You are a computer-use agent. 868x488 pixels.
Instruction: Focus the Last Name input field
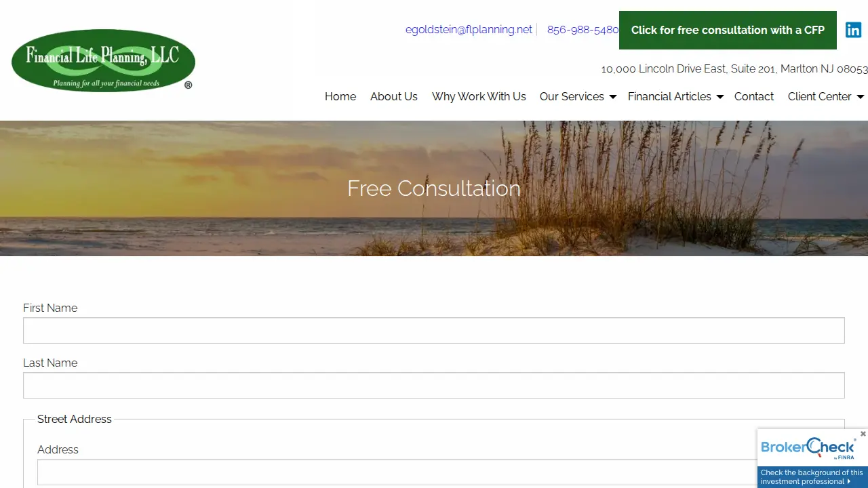pyautogui.click(x=434, y=386)
